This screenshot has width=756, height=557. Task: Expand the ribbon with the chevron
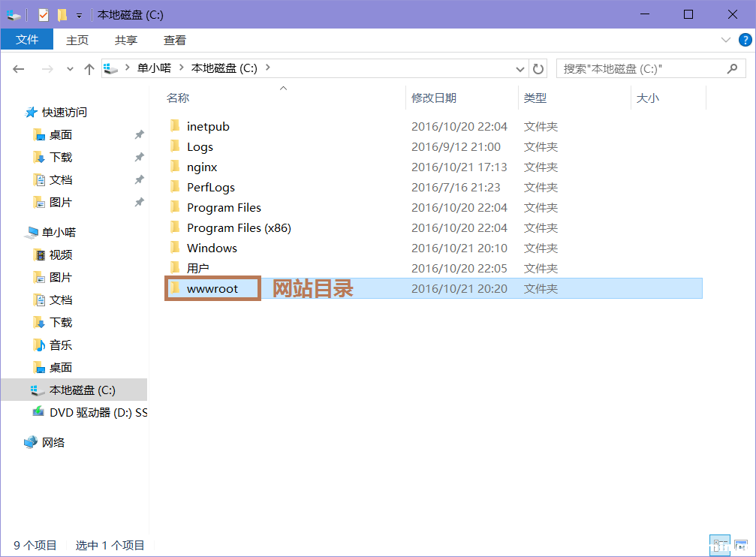pyautogui.click(x=726, y=40)
